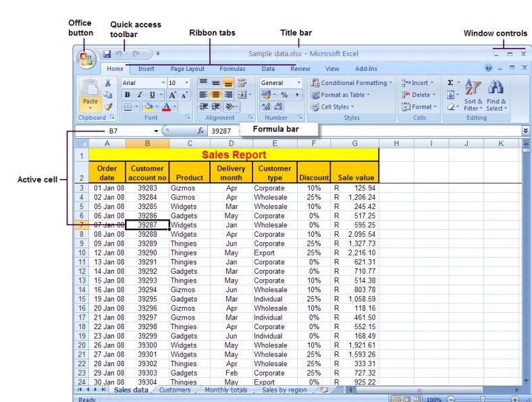
Task: Click the Merge and Center icon
Action: (242, 95)
